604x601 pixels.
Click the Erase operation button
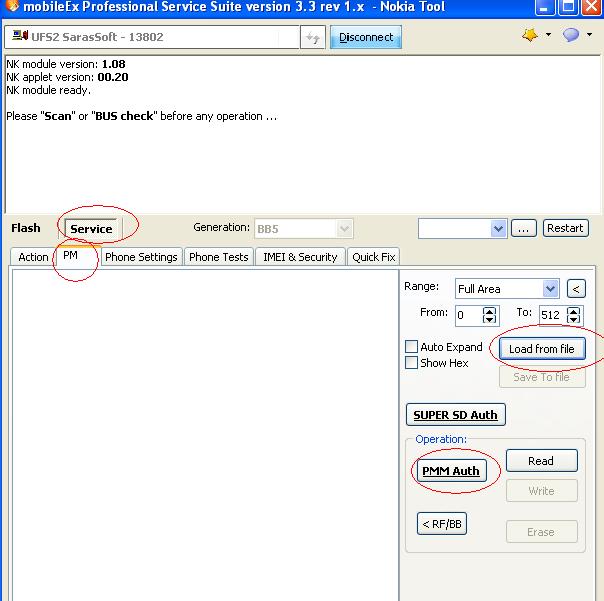[541, 532]
